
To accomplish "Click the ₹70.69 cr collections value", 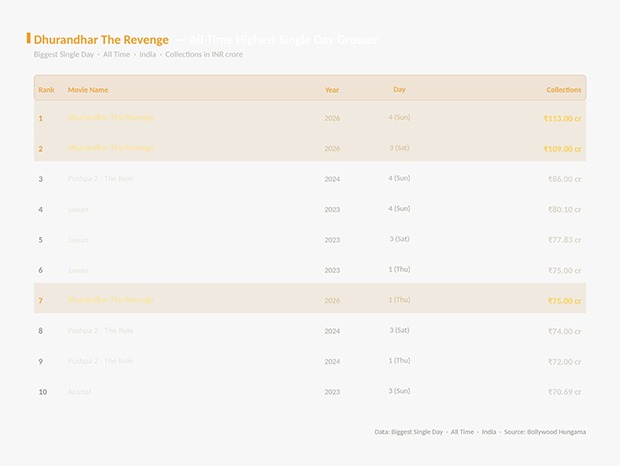I will click(x=564, y=392).
